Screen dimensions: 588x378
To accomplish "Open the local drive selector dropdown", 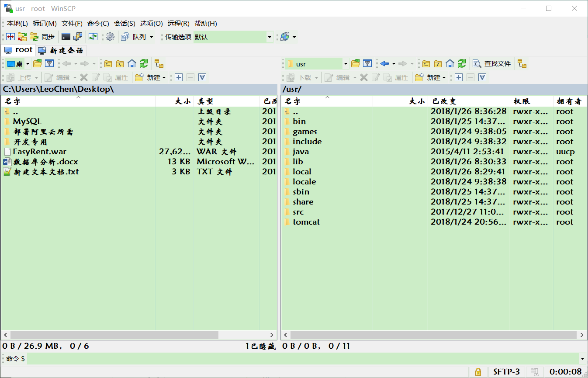I will (18, 64).
